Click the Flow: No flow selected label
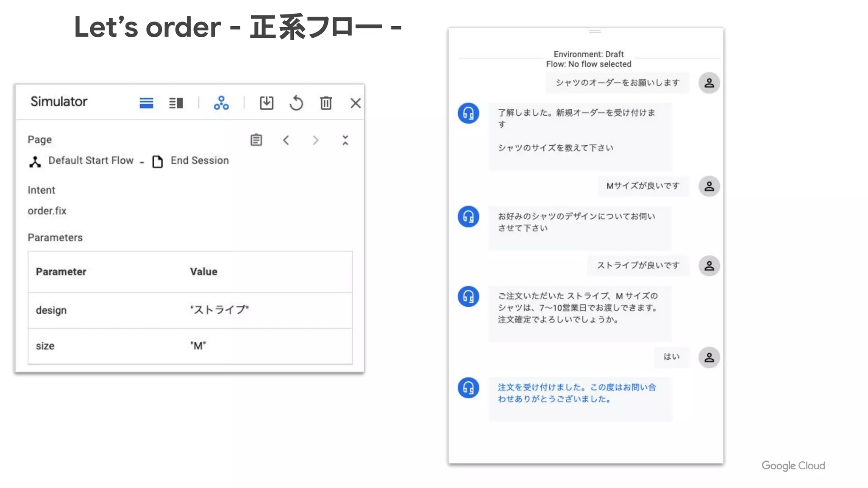This screenshot has height=488, width=868. [x=588, y=64]
